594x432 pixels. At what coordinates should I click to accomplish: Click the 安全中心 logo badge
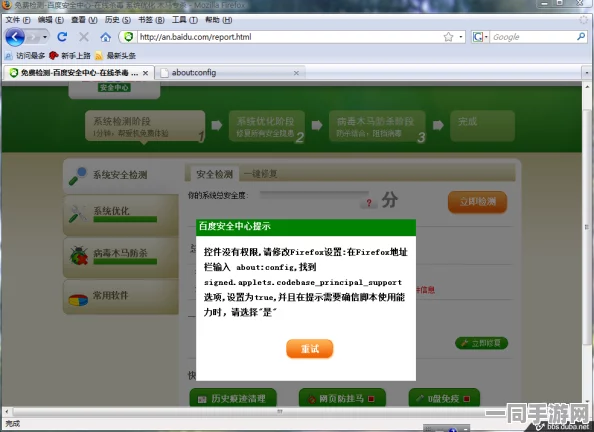click(114, 88)
